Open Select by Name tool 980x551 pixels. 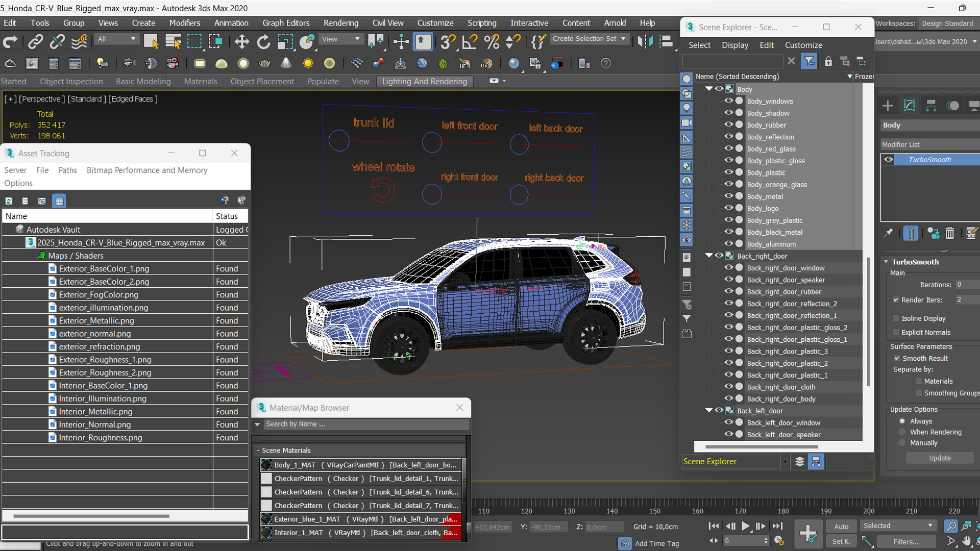173,42
